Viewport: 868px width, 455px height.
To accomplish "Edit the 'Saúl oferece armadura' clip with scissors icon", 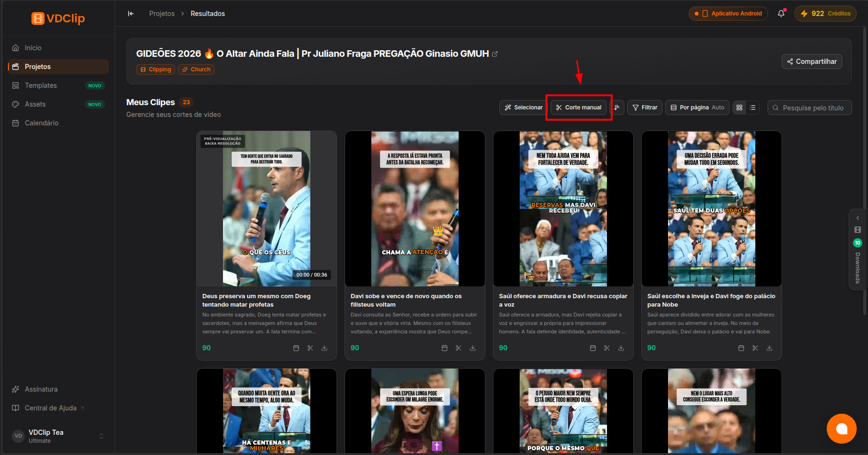I will (607, 348).
